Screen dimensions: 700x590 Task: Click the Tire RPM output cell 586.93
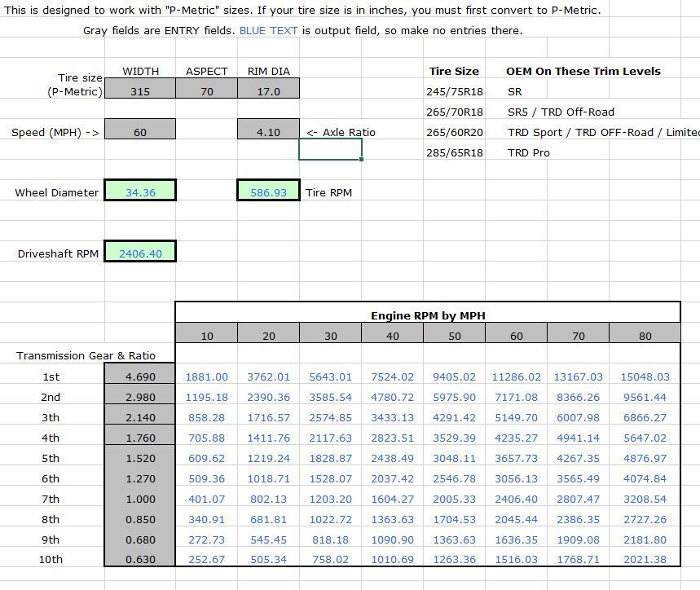point(268,192)
